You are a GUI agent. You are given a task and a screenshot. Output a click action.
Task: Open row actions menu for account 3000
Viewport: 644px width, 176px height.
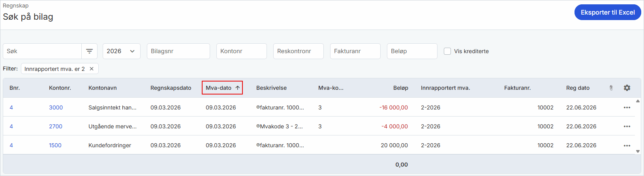tap(627, 107)
